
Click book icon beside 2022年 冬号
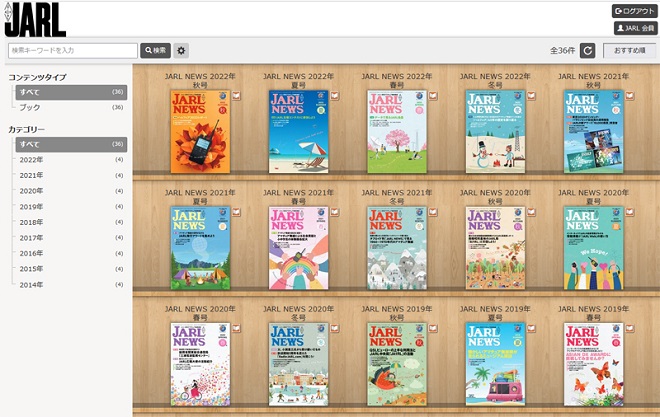pos(532,96)
